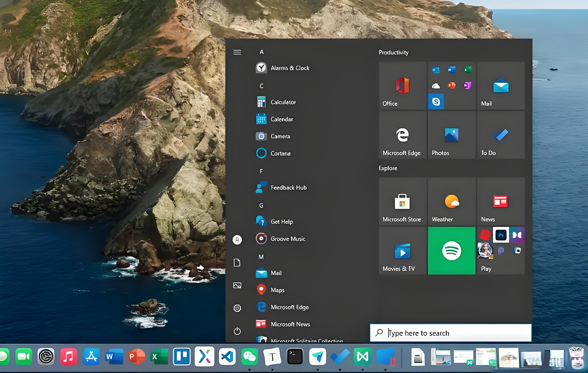Open Groove Music app

[x=287, y=239]
